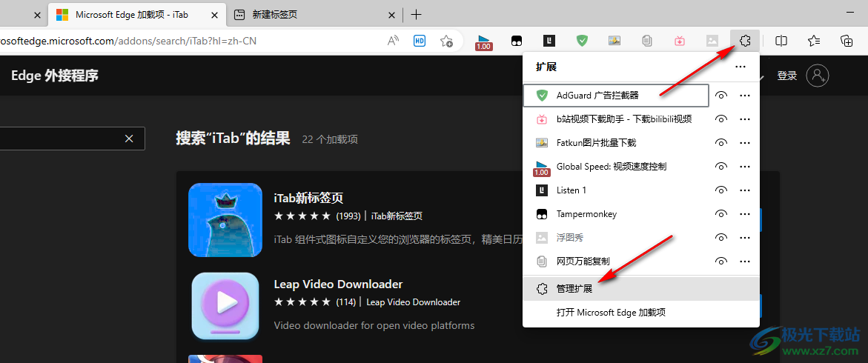Screen dimensions: 868x363
Task: Open more actions for 网页万能复制
Action: click(745, 262)
